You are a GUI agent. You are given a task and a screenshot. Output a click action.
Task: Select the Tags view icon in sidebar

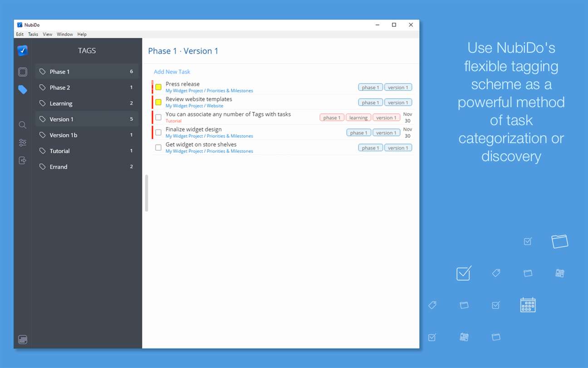coord(22,90)
